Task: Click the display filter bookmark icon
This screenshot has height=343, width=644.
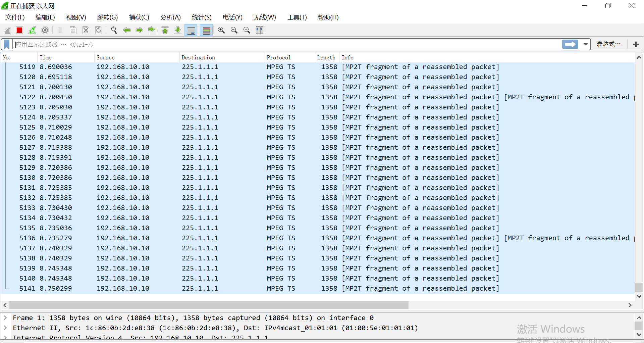Action: [x=7, y=44]
